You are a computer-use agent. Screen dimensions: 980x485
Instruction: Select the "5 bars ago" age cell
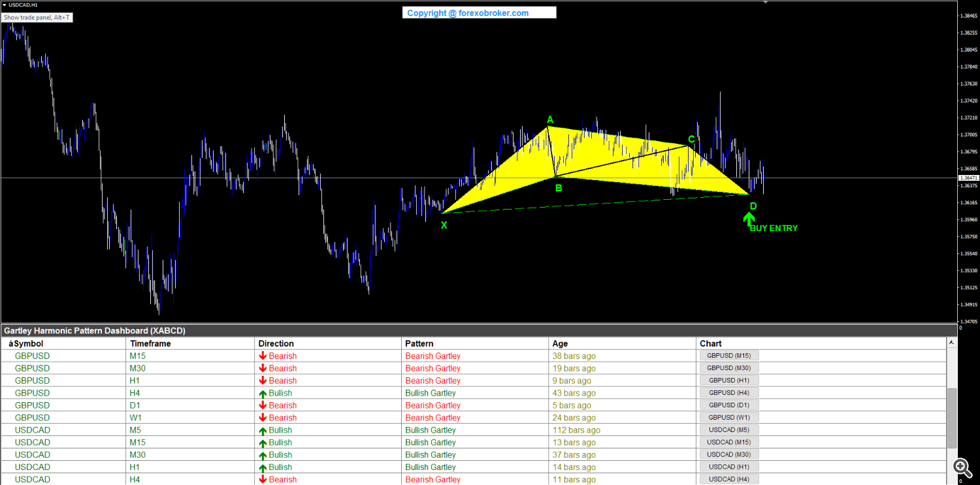pyautogui.click(x=572, y=405)
